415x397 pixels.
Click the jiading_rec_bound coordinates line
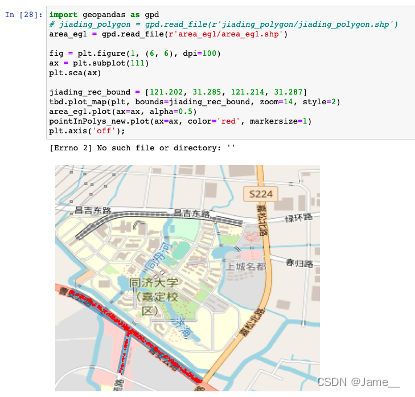click(178, 92)
